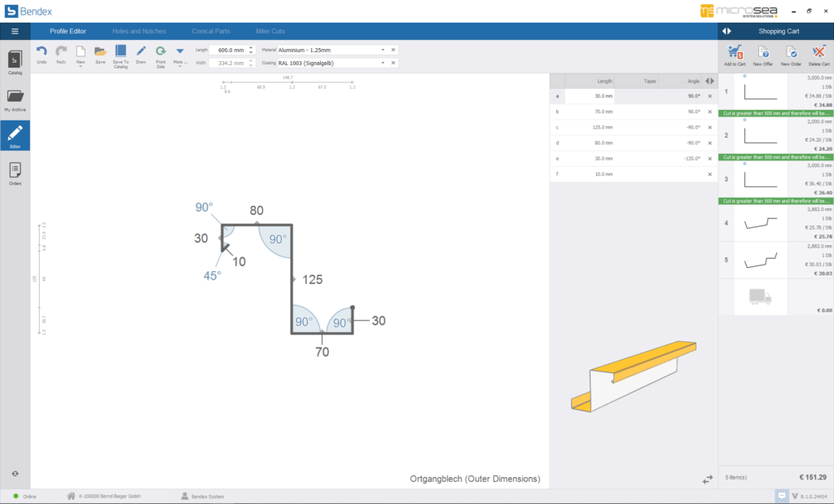This screenshot has width=834, height=504.
Task: Click the Add to Cart icon
Action: tap(735, 53)
